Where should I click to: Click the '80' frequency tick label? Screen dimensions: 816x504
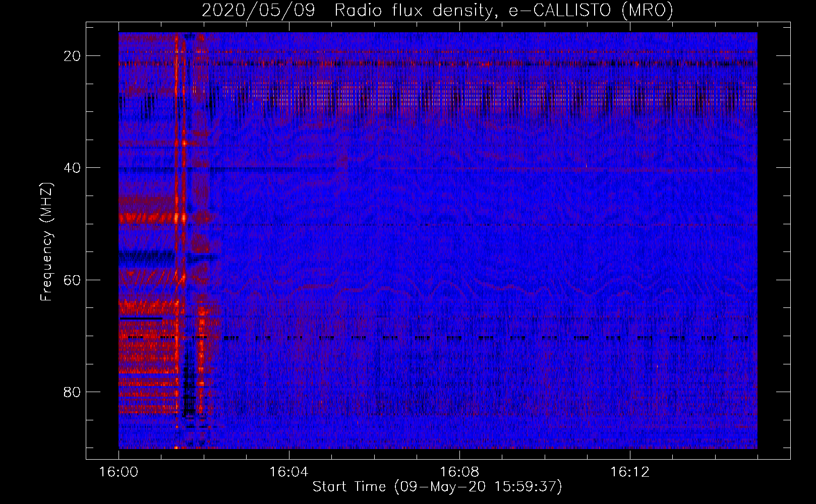(72, 392)
